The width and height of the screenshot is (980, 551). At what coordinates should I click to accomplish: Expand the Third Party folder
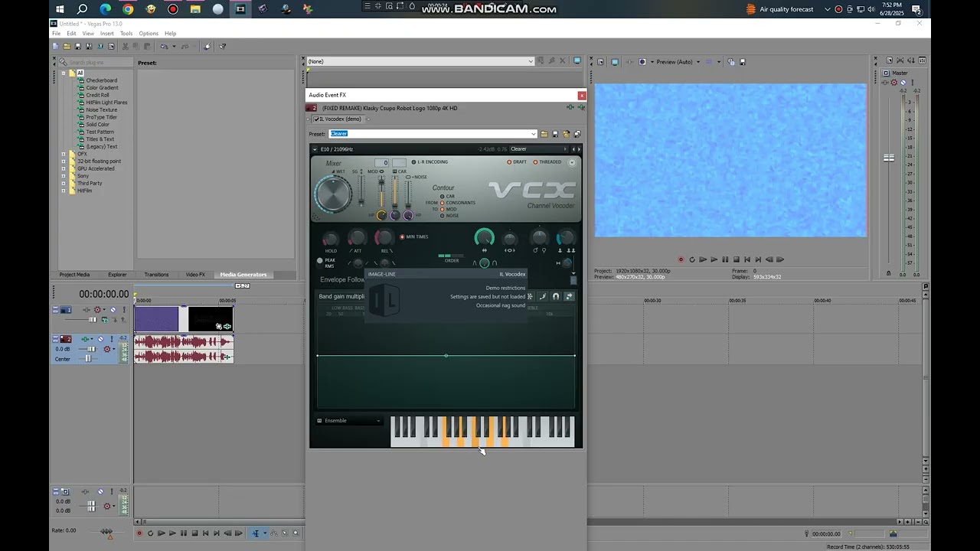pyautogui.click(x=64, y=183)
